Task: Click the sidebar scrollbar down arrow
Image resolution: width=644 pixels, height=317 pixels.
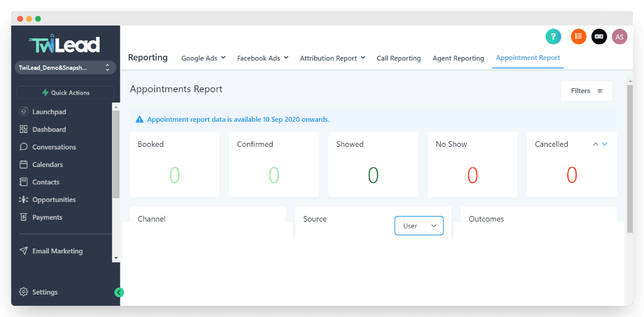Action: 116,258
